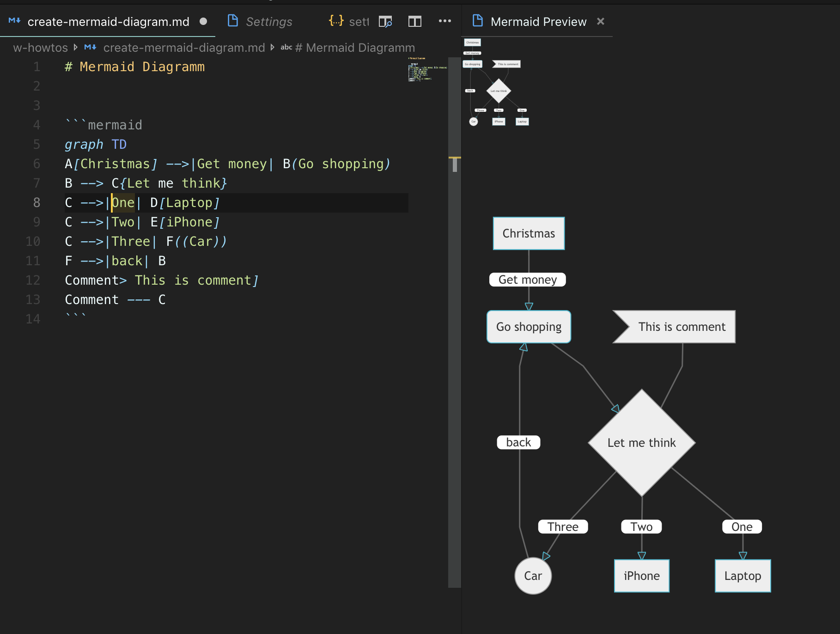Click create-mermaid-diagram.md in the breadcrumb

[x=184, y=48]
